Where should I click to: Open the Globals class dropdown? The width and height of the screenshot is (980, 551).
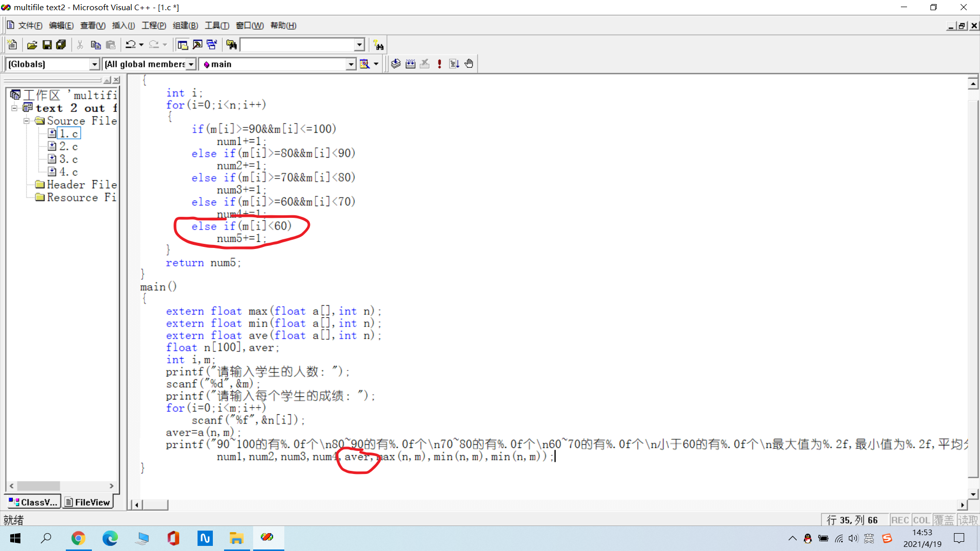click(94, 64)
